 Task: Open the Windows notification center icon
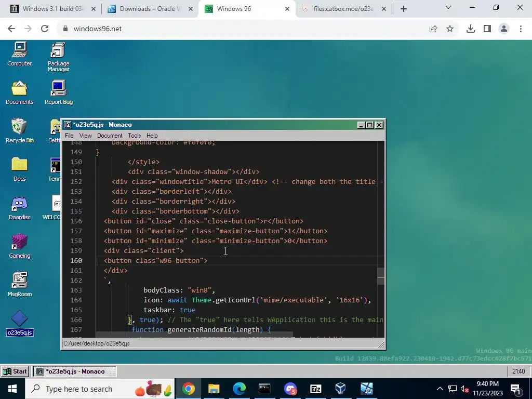pyautogui.click(x=515, y=389)
